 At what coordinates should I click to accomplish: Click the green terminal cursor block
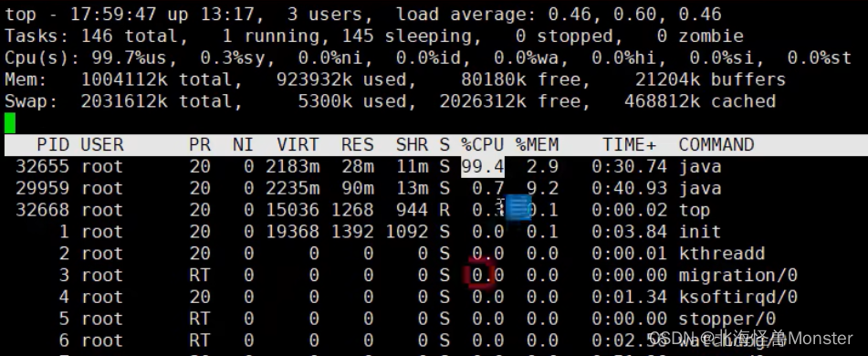tap(10, 123)
